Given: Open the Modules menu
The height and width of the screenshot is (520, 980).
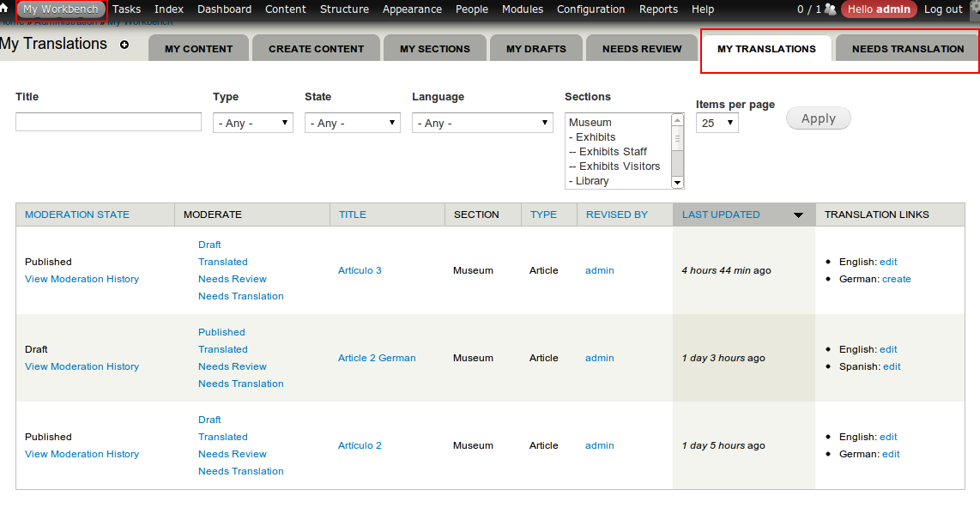Looking at the screenshot, I should (523, 9).
